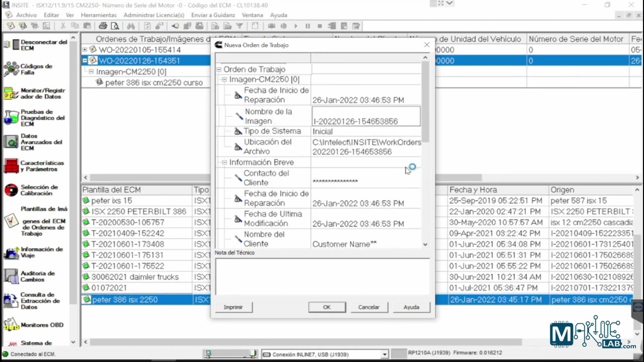The image size is (644, 362).
Task: Open Plantillas de Imágenes del ECM
Action: (36, 221)
